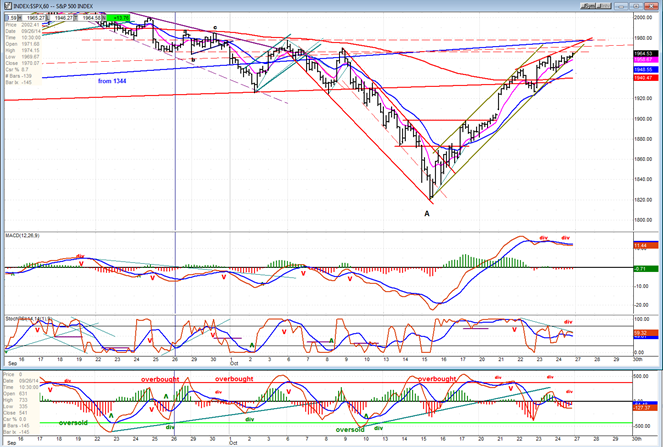The width and height of the screenshot is (663, 447).
Task: Click the red 1940.47 moving average tag
Action: 645,78
